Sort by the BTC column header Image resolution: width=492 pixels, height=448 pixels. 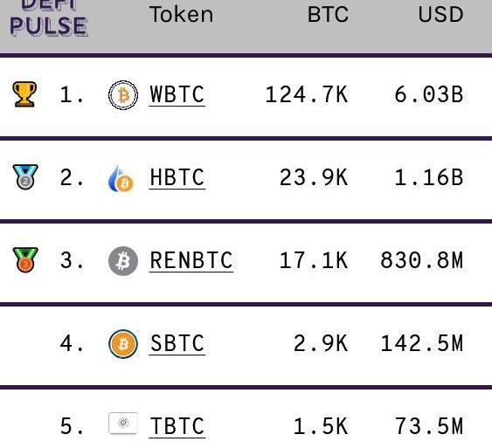328,15
